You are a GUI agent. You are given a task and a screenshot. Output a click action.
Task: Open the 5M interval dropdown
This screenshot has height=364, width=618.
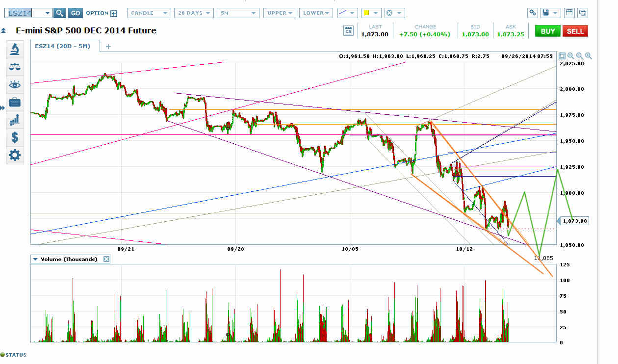click(x=238, y=13)
